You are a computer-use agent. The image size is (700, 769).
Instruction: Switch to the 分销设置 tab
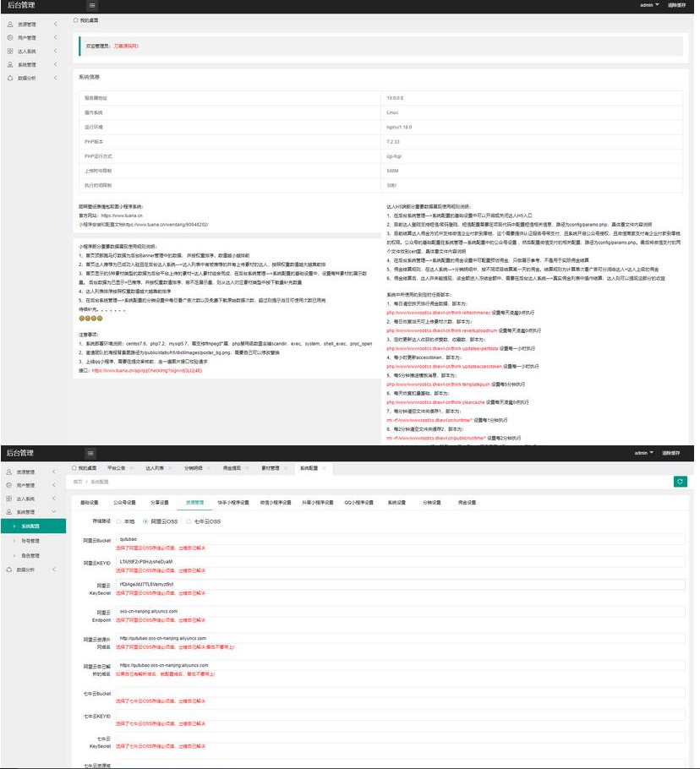pos(432,502)
